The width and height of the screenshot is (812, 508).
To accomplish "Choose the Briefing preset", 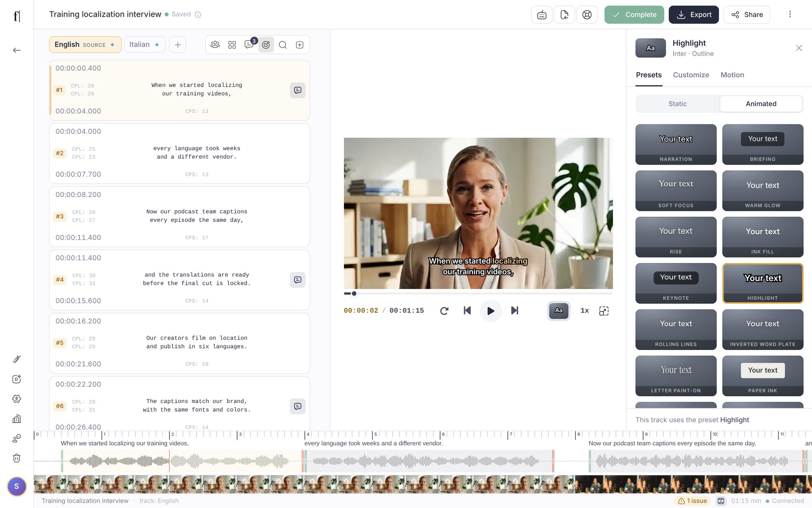I will [x=762, y=144].
